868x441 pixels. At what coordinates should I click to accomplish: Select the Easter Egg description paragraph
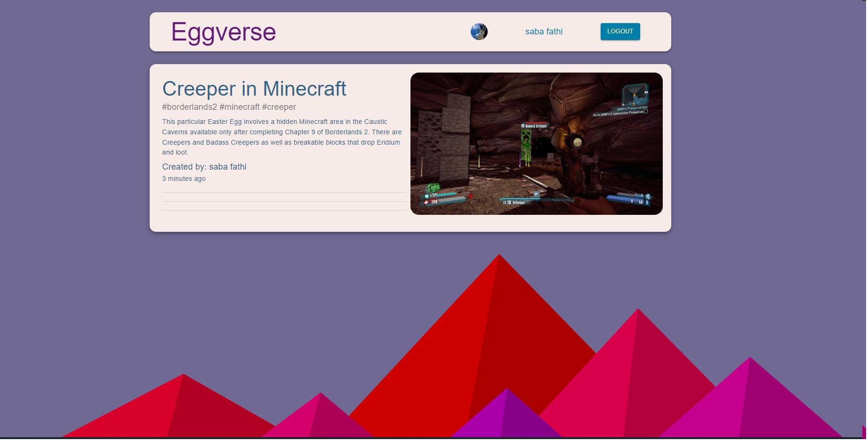pos(282,137)
